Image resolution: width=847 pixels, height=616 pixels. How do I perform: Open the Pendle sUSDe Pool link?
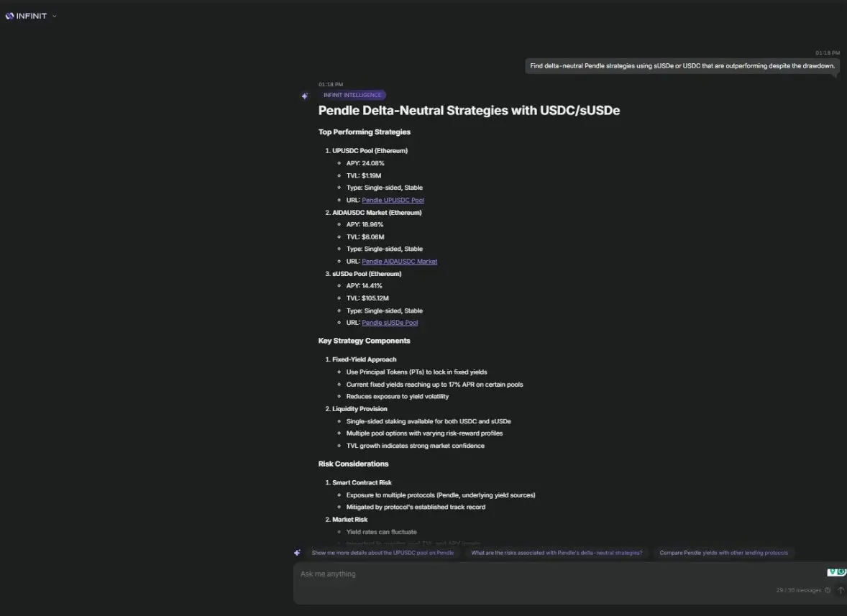[390, 323]
